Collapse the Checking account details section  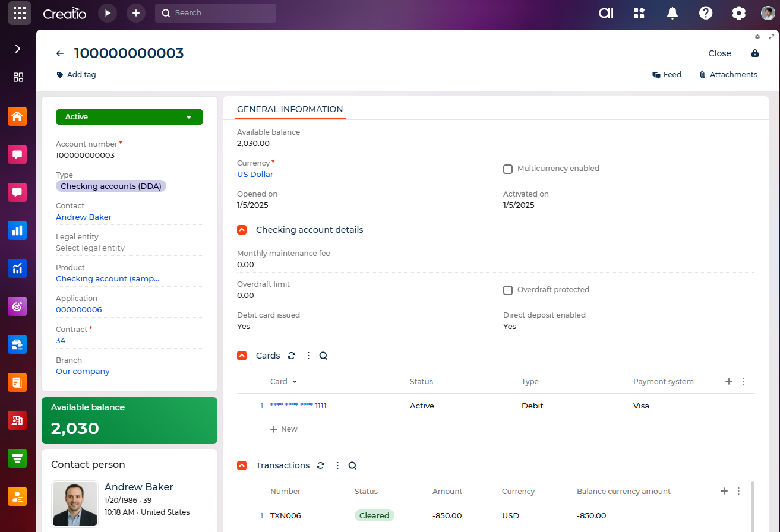pos(242,230)
